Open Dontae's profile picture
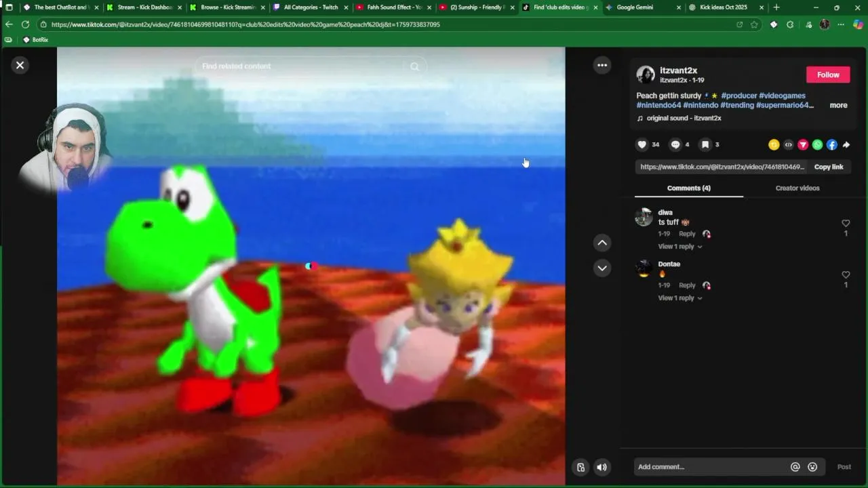This screenshot has width=868, height=488. (x=644, y=268)
